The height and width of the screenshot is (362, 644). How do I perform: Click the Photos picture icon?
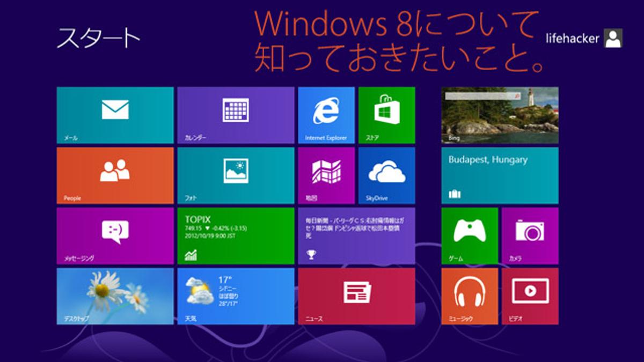[x=236, y=171]
